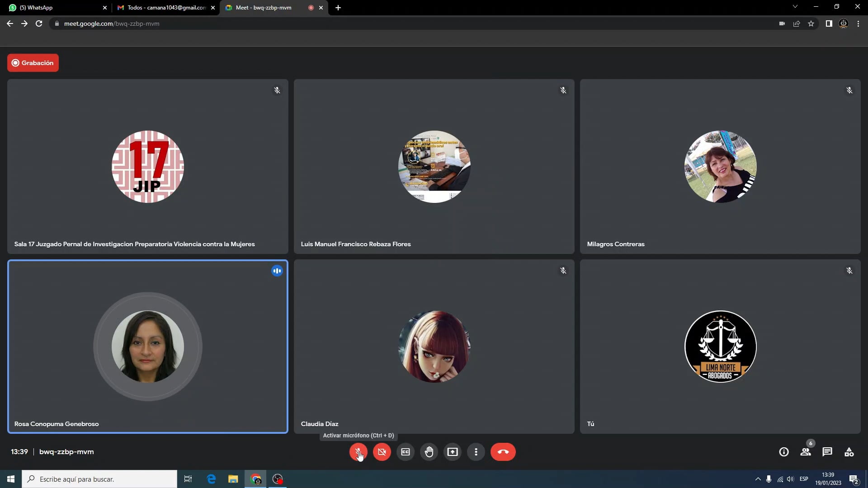Image resolution: width=868 pixels, height=488 pixels.
Task: Click Rosa Conopuma Genebroso's profile tile
Action: (148, 347)
